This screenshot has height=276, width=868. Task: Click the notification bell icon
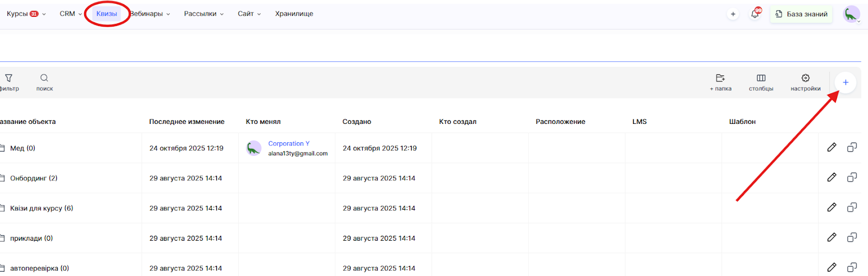[x=755, y=14]
